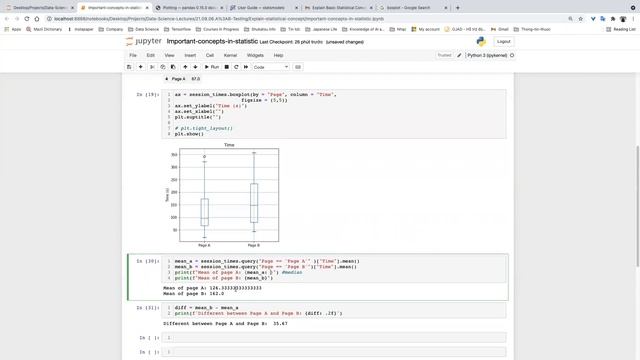
Task: Bookmark this page with the star icon
Action: 580,19
